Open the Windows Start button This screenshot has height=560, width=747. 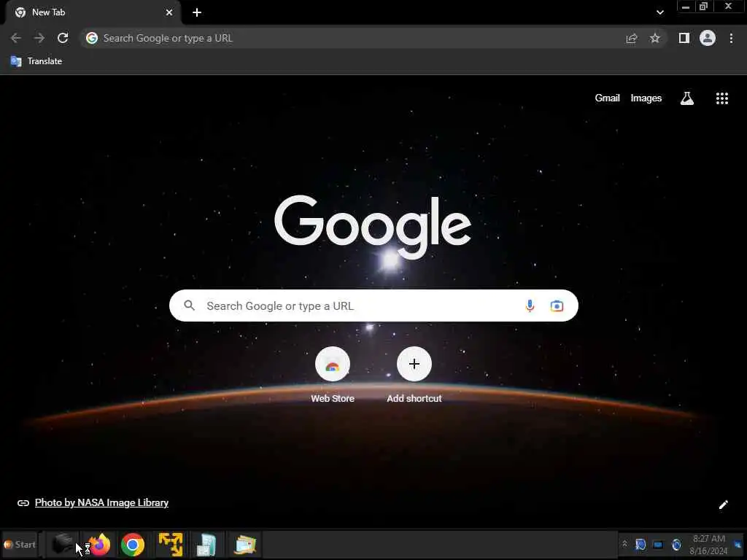pos(20,544)
